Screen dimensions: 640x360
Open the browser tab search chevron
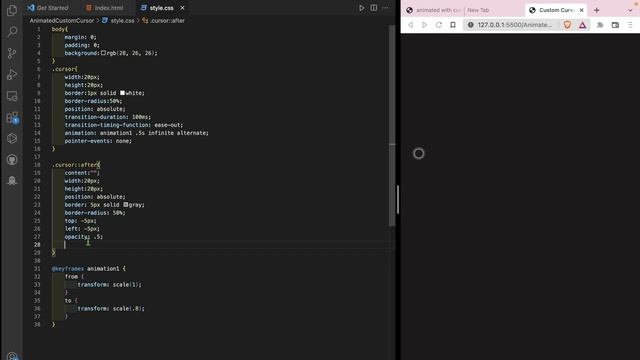pyautogui.click(x=630, y=10)
